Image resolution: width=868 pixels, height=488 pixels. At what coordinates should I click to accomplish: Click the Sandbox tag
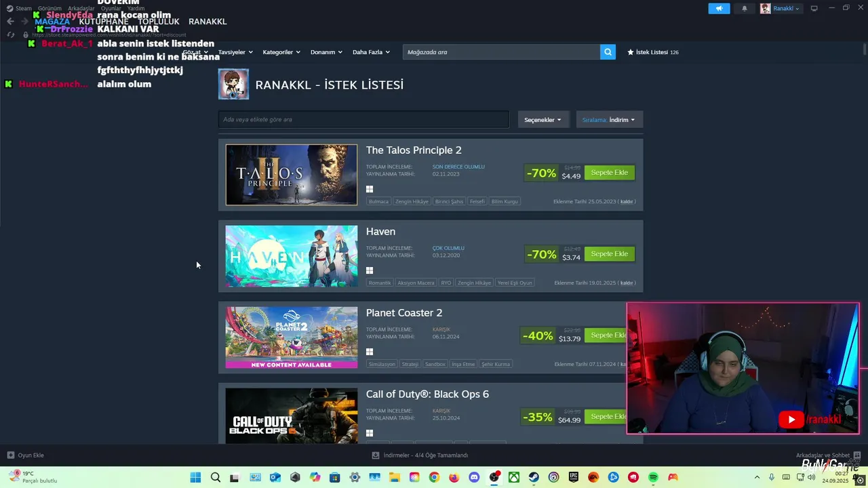[435, 364]
